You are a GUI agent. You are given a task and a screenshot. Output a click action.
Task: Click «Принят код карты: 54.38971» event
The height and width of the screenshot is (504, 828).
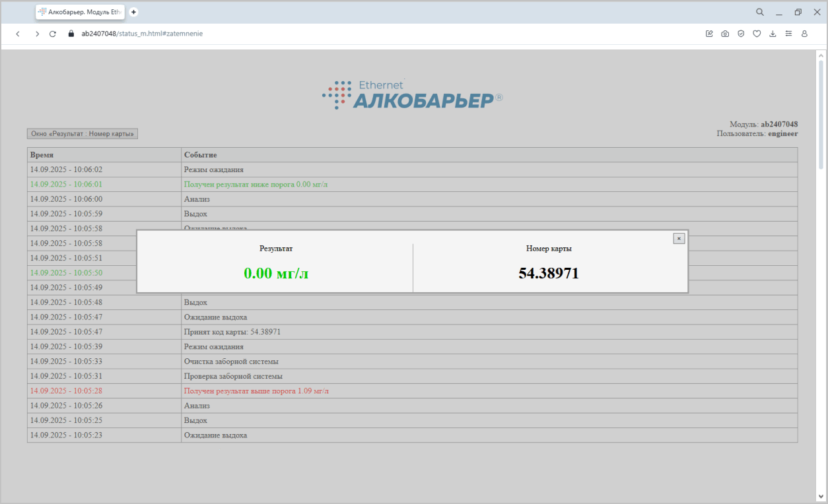tap(232, 332)
